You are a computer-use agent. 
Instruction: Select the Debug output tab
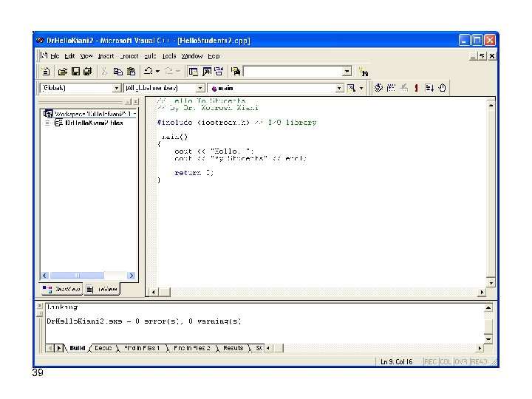tap(103, 347)
